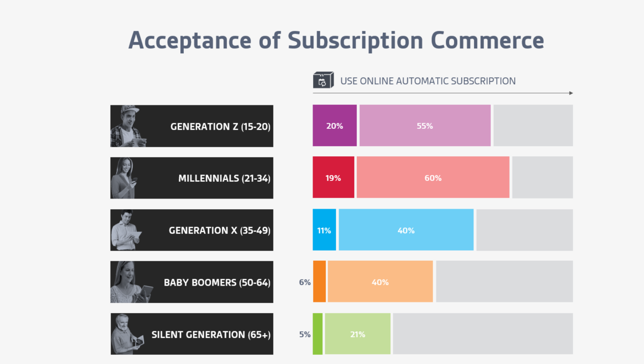Click the light orange 40% bar
Screen dimensions: 644x364
(380, 282)
